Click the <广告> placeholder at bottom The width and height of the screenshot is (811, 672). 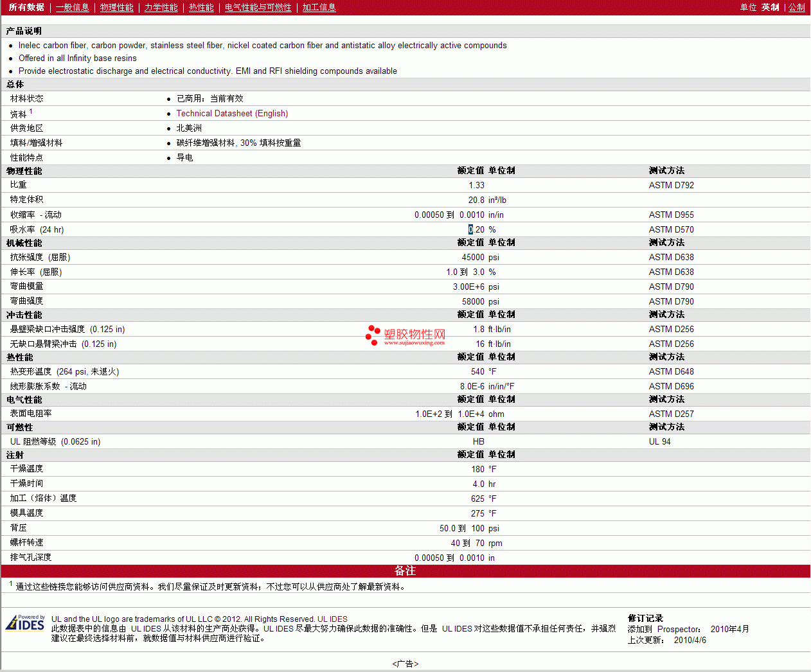(406, 664)
